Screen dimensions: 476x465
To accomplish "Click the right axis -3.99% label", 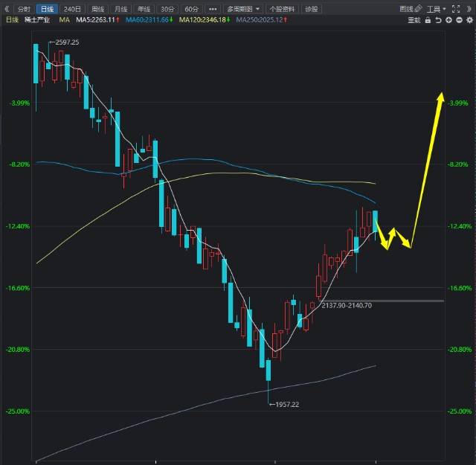I will point(458,103).
